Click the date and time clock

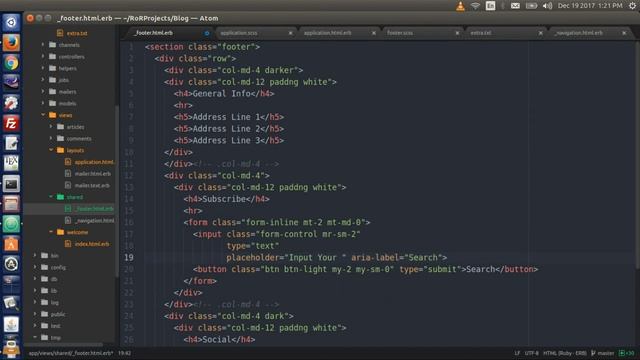(x=590, y=6)
